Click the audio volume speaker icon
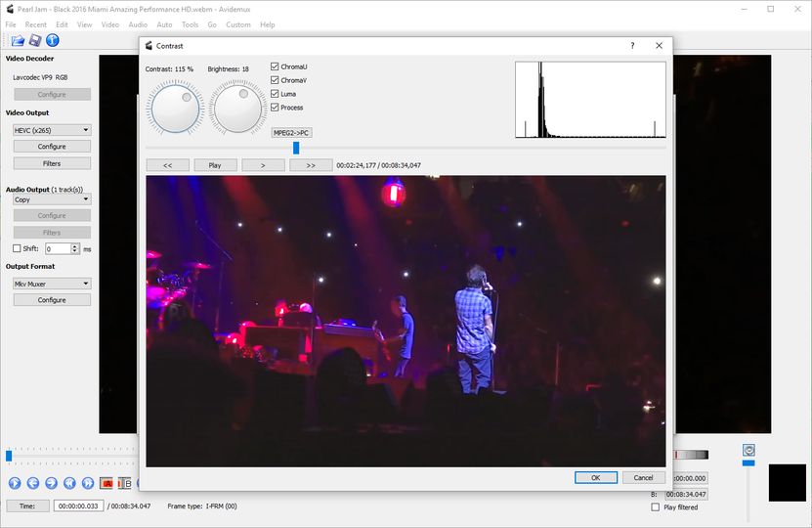This screenshot has height=528, width=812. [x=748, y=450]
